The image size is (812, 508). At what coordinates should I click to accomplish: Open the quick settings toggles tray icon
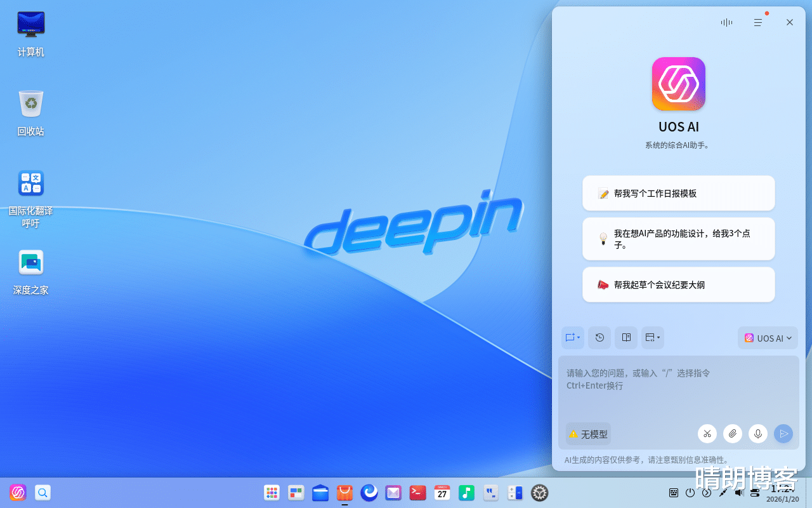click(755, 493)
